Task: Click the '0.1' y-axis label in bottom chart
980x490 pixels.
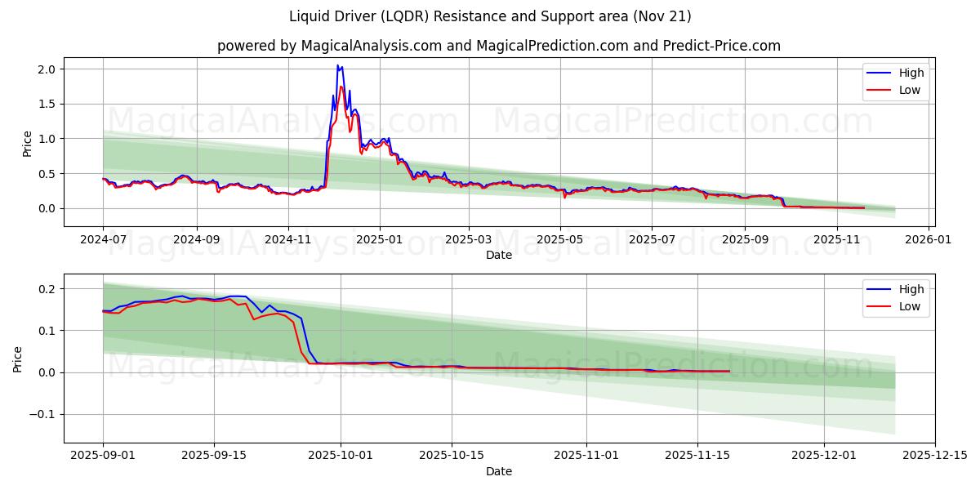Action: tap(47, 331)
